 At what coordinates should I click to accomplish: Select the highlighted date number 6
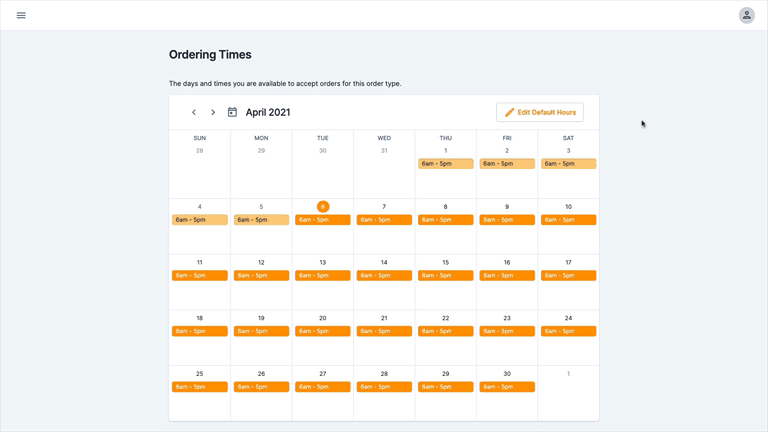tap(323, 207)
